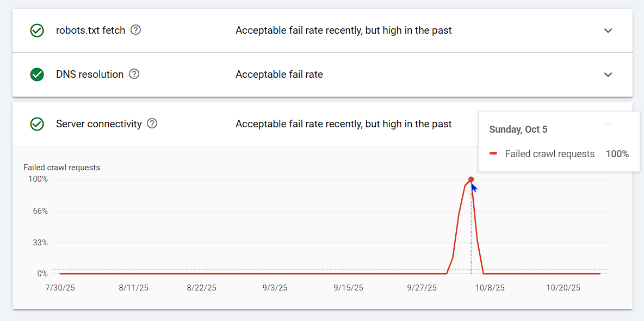Click the red peak data point on chart

point(471,180)
